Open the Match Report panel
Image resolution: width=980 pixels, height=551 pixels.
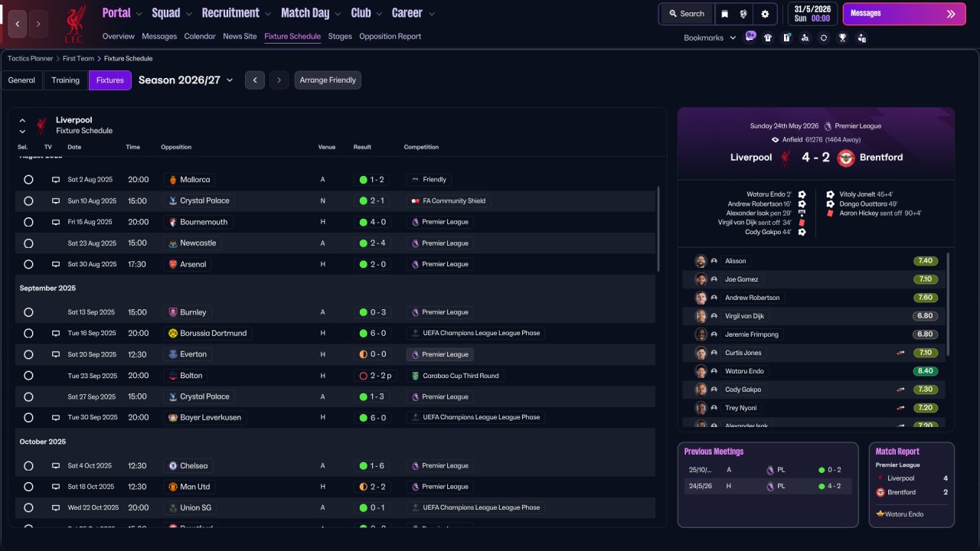click(912, 485)
